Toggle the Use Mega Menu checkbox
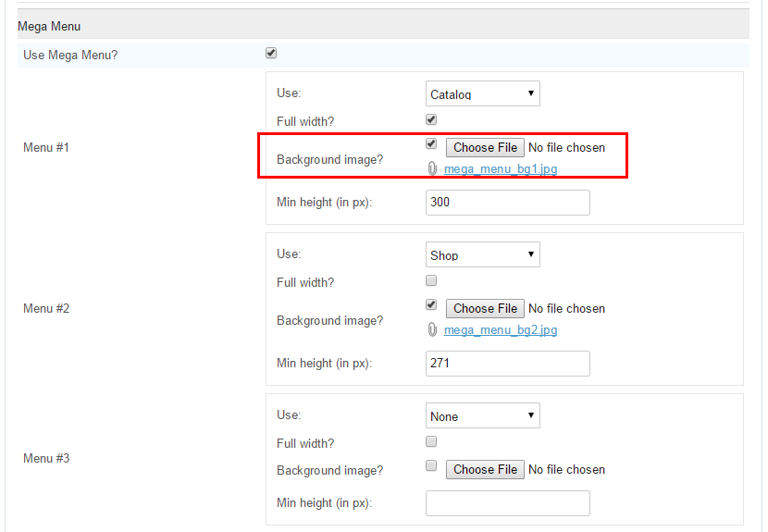This screenshot has height=532, width=768. [x=271, y=53]
